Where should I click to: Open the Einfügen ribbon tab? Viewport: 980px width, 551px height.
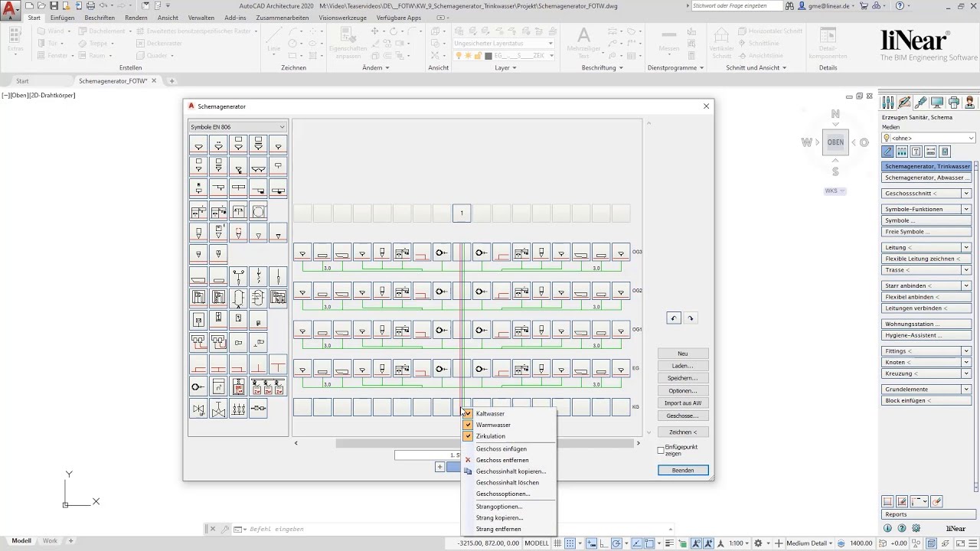[63, 18]
